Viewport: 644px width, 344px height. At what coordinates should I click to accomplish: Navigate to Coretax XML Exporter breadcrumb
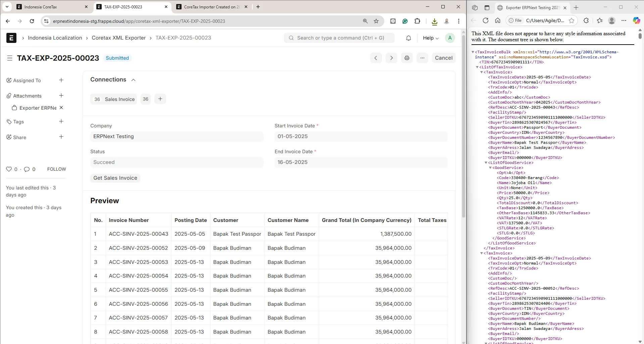click(119, 38)
